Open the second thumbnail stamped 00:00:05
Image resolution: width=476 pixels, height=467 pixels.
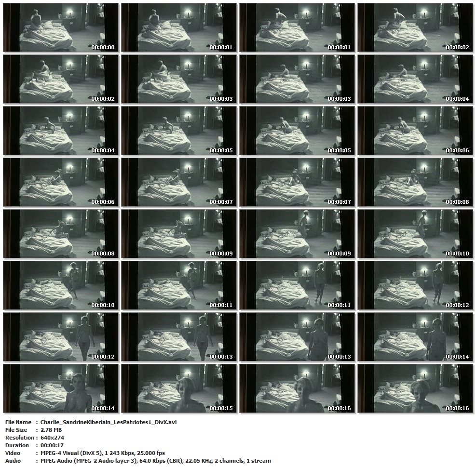tap(297, 131)
